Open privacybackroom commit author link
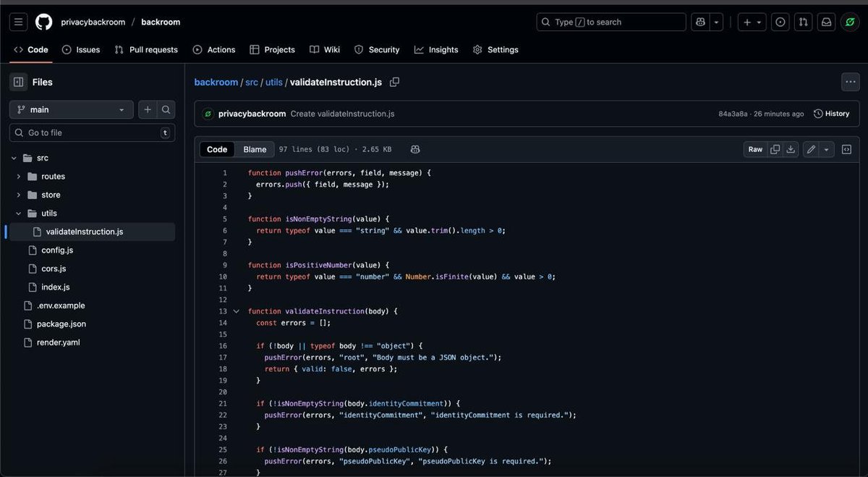The image size is (868, 477). (x=252, y=114)
